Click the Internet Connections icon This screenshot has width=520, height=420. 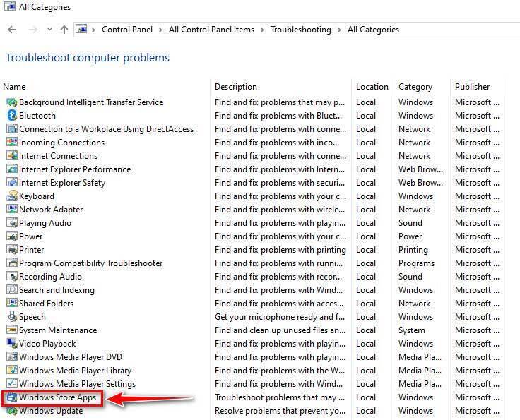pyautogui.click(x=12, y=156)
